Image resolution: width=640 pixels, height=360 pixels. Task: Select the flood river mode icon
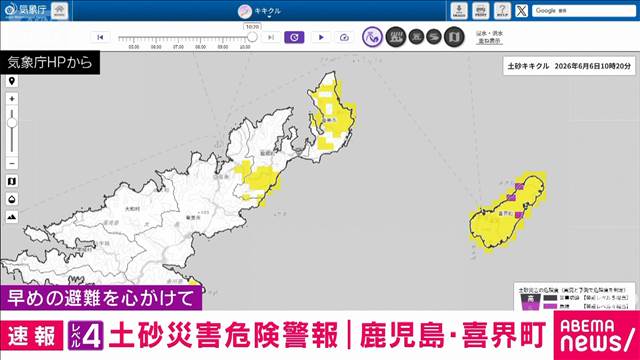click(434, 37)
